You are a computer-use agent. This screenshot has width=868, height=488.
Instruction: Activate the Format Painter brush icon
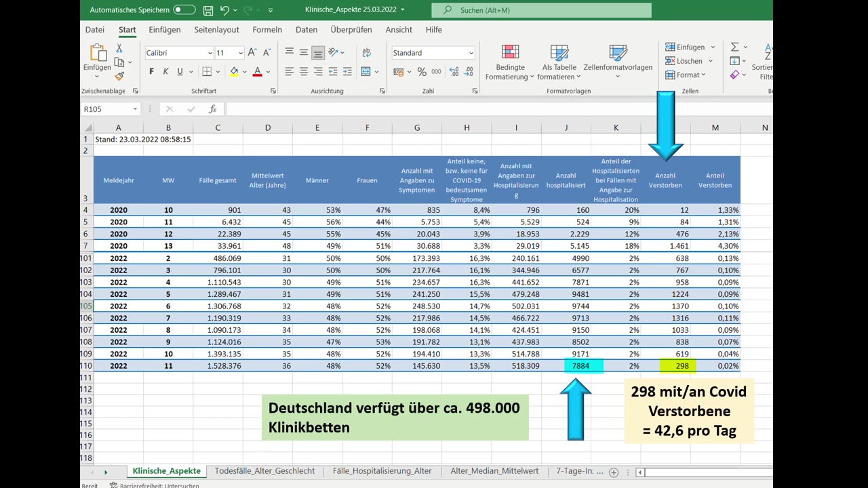point(119,76)
